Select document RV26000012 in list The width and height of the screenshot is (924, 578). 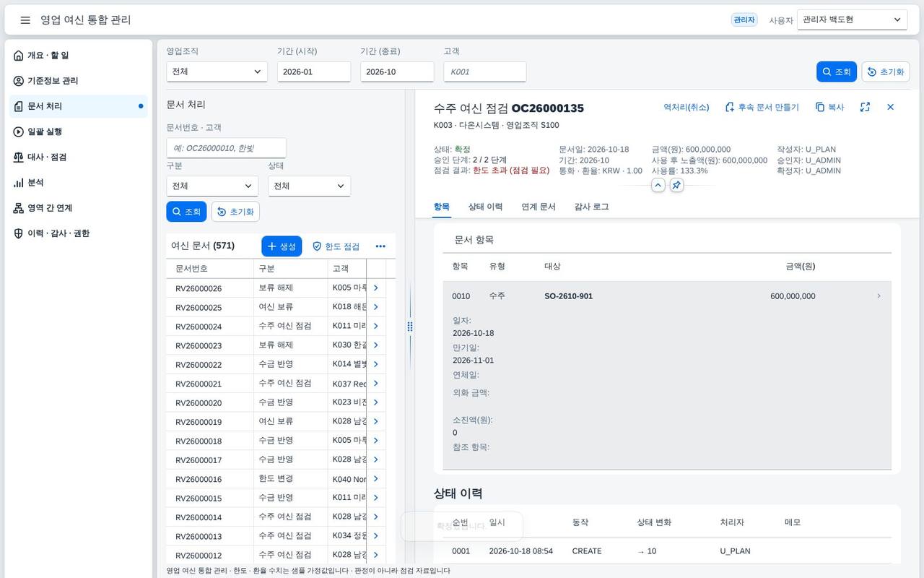point(276,555)
